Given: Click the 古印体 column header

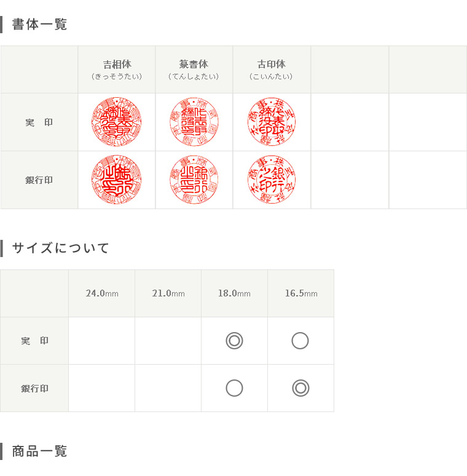Looking at the screenshot, I should point(272,69).
